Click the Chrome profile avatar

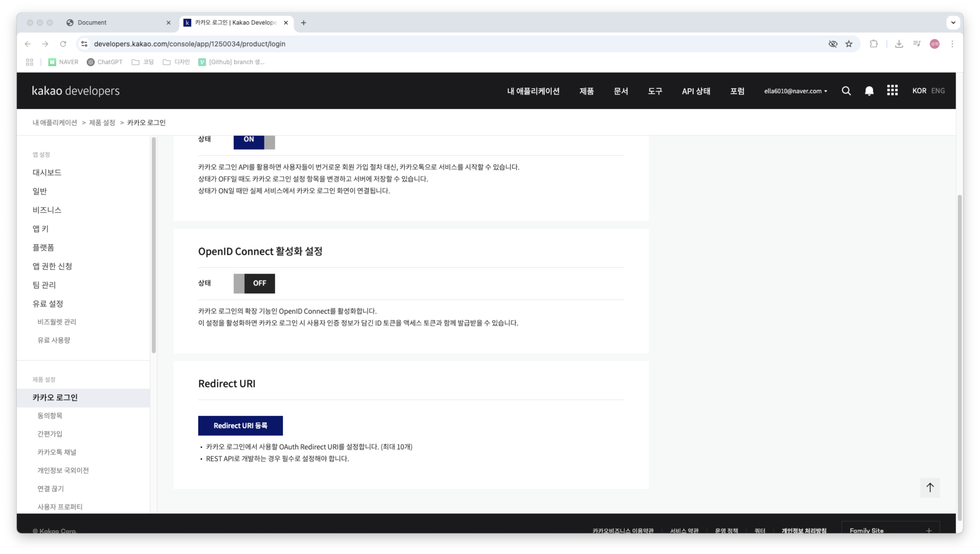tap(935, 44)
